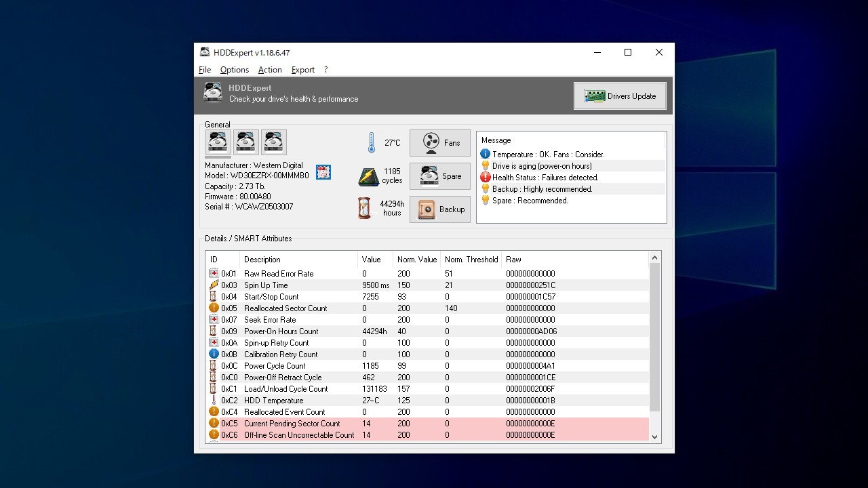Click the Fans button
This screenshot has height=488, width=868.
(x=439, y=143)
